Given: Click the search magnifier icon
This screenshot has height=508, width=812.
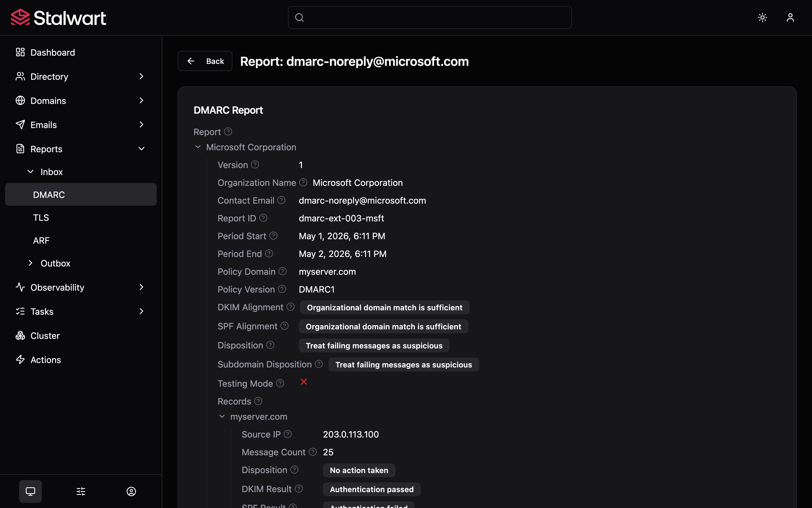Looking at the screenshot, I should point(299,18).
